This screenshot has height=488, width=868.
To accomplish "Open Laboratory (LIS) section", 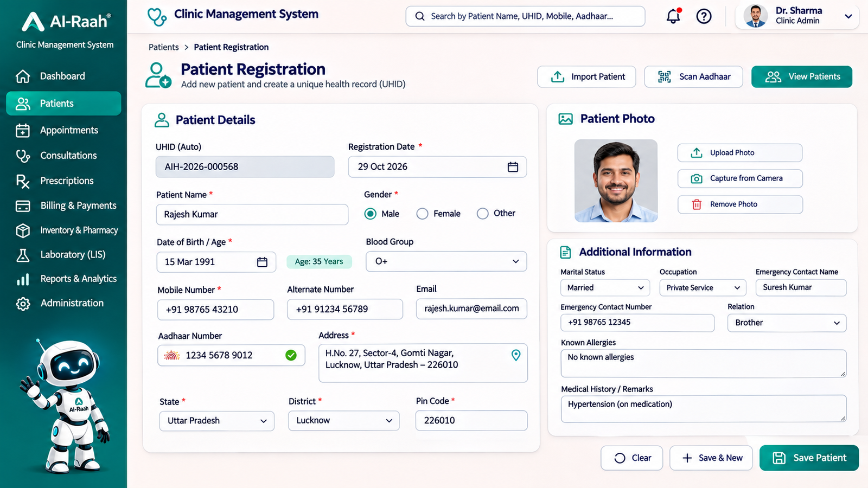I will coord(63,254).
